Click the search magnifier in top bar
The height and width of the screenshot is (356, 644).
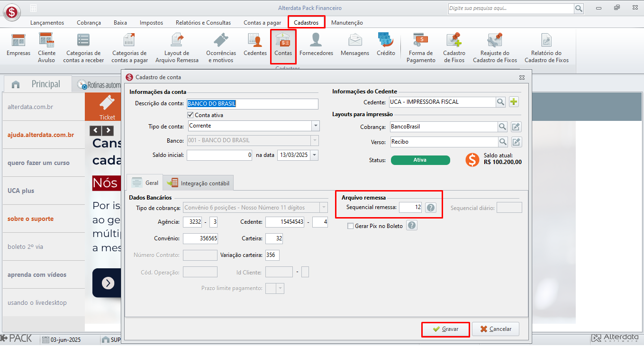[579, 9]
